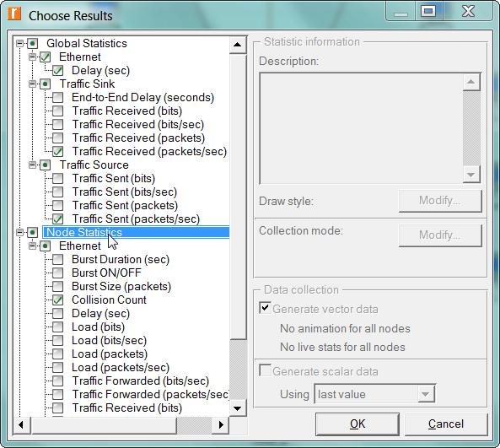Check Traffic Forwarded (bits/sec) checkbox
This screenshot has width=500, height=448.
[57, 381]
